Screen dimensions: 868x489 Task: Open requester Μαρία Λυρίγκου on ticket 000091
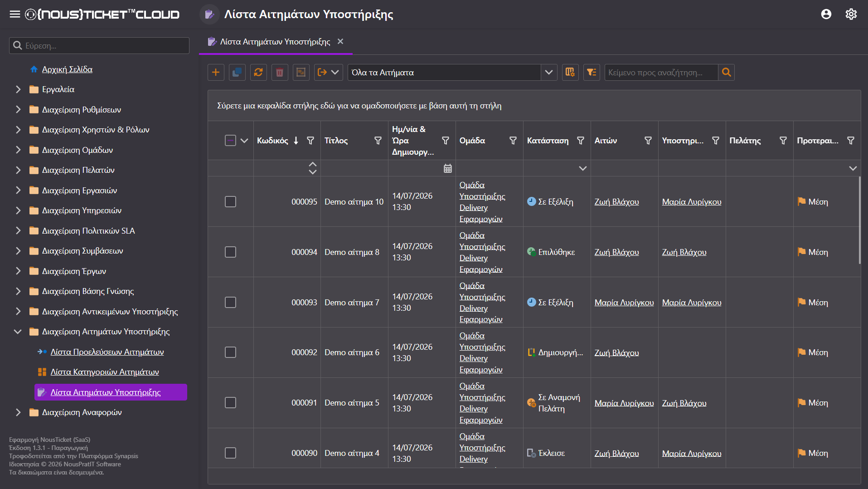pos(624,403)
